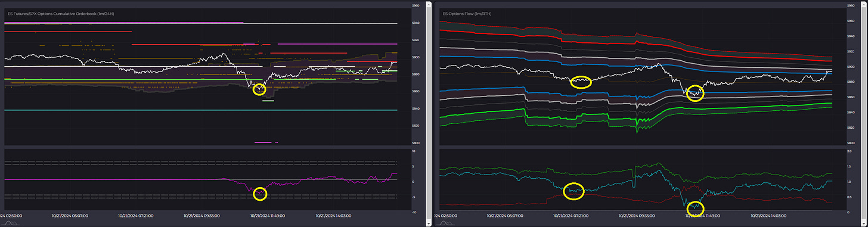Click the yellow circle marker on left price chart
Screen dimensions: 868x227
click(259, 89)
